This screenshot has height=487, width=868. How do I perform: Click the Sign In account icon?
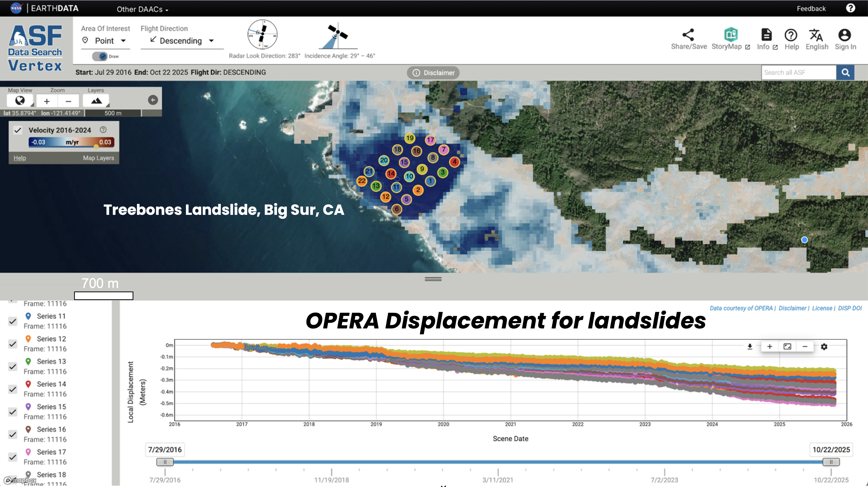(844, 35)
